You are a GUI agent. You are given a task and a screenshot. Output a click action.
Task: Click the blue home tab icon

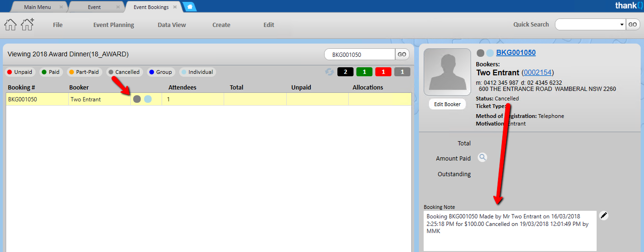point(190,7)
